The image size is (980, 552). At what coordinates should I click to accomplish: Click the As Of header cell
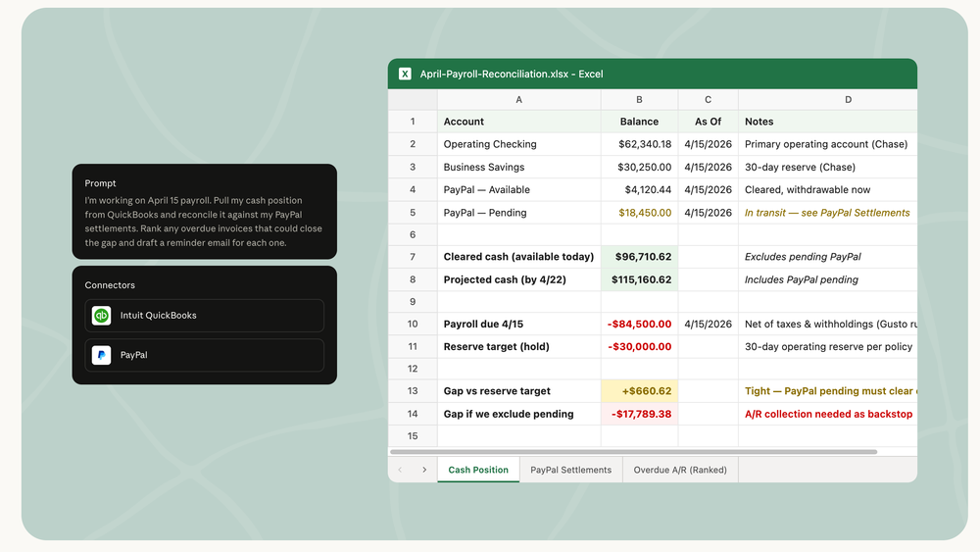click(x=708, y=122)
